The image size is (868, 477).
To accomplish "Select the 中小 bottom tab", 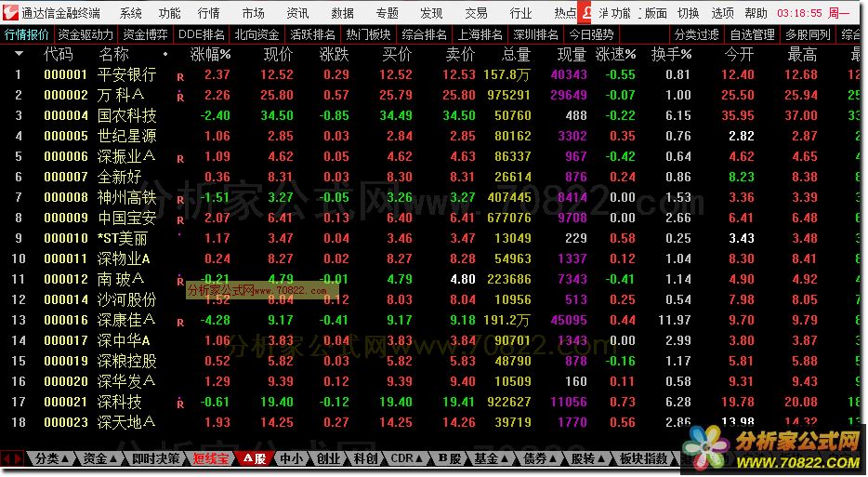I will click(x=292, y=458).
